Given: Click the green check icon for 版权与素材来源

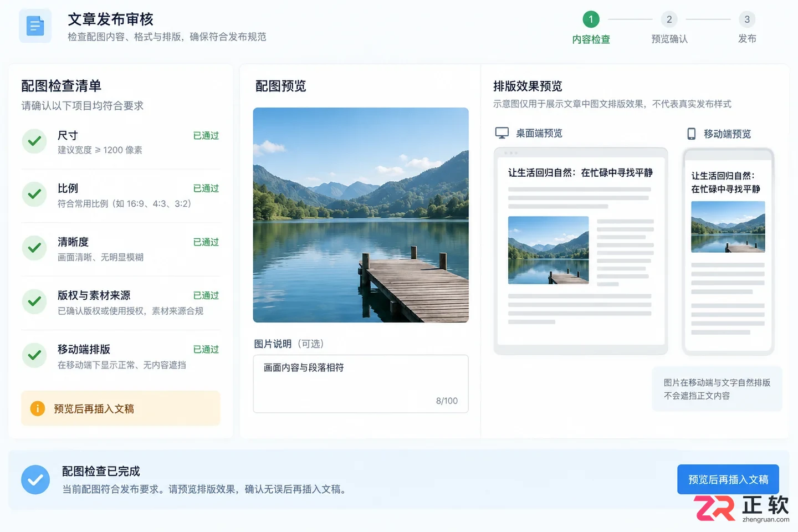Looking at the screenshot, I should (x=34, y=301).
